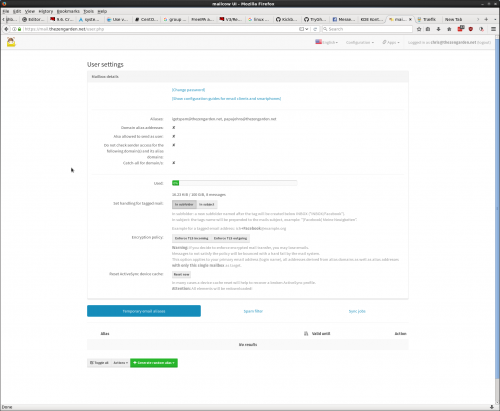Image resolution: width=500 pixels, height=411 pixels.
Task: Open the Bookmarks menu
Action: [68, 11]
